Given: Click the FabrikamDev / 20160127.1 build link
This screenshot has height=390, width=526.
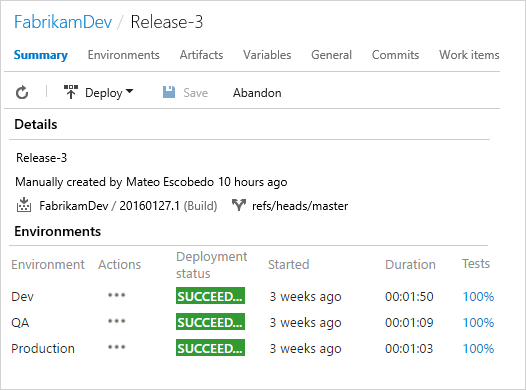Looking at the screenshot, I should click(x=128, y=206).
